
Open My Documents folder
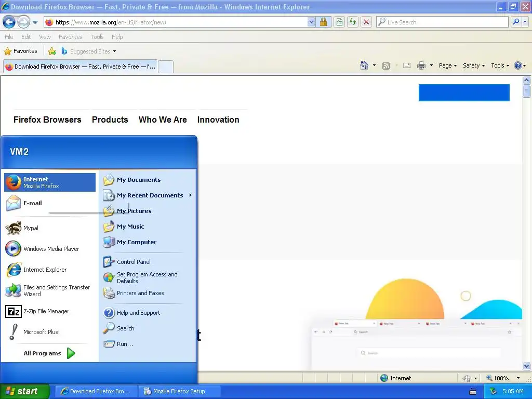tap(148, 180)
